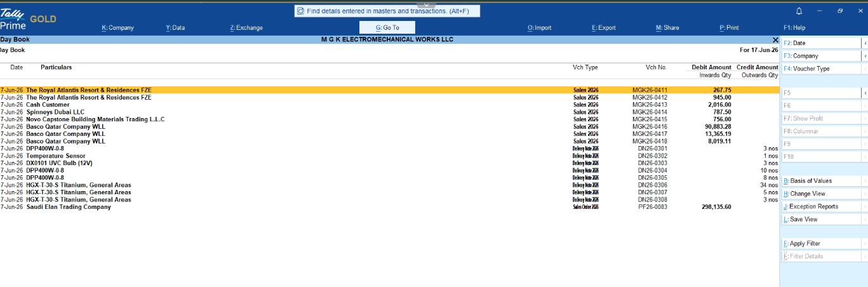Click the notification bell icon
Image resolution: width=868 pixels, height=287 pixels.
[x=799, y=11]
